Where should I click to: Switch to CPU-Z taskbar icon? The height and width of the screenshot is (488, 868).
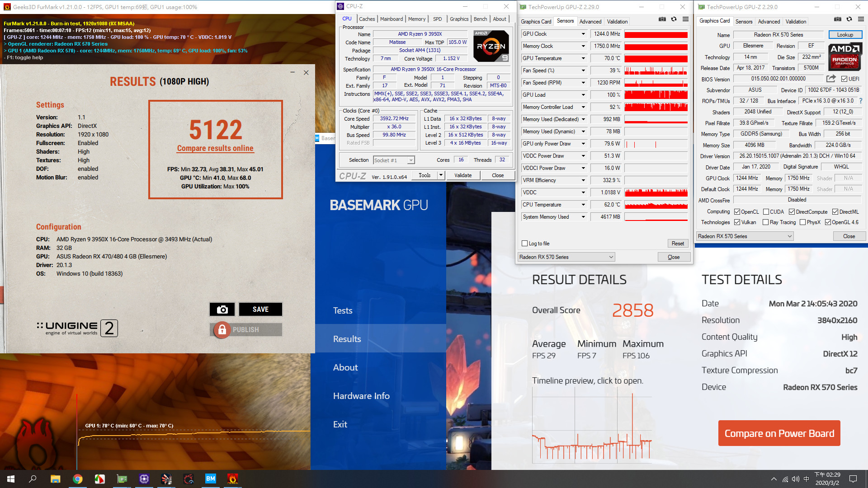[144, 479]
